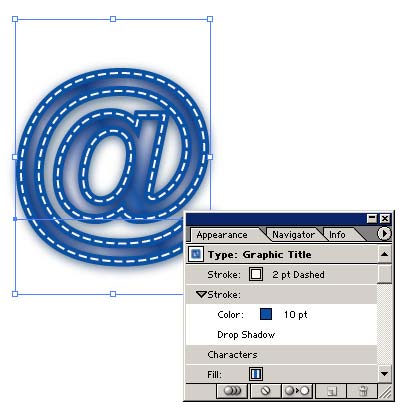This screenshot has height=412, width=404.
Task: Switch to the Info tab
Action: [x=337, y=235]
